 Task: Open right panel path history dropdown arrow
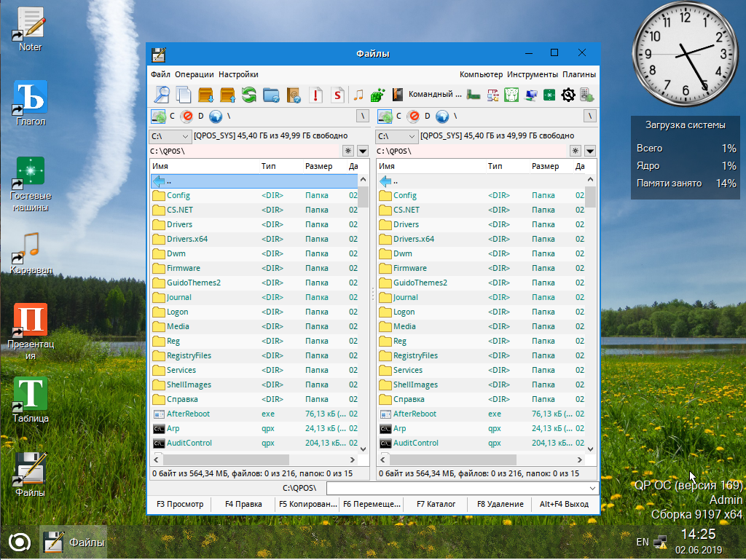click(x=590, y=151)
